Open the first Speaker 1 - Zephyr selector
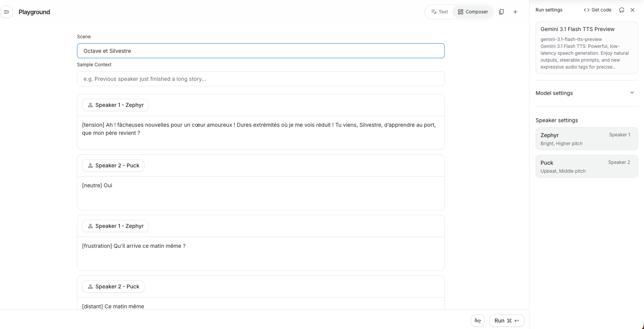 (115, 105)
